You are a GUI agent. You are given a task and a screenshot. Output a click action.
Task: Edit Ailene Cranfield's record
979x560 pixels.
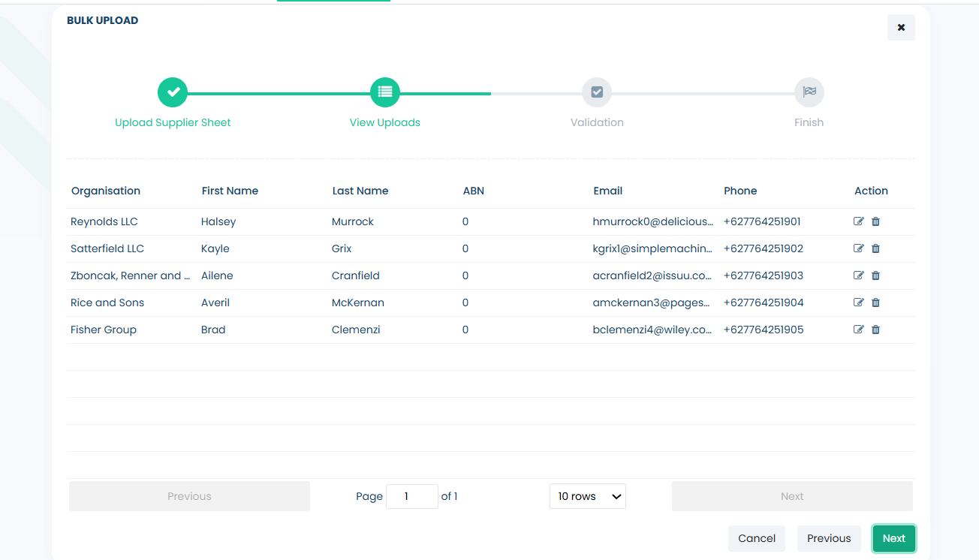click(859, 275)
